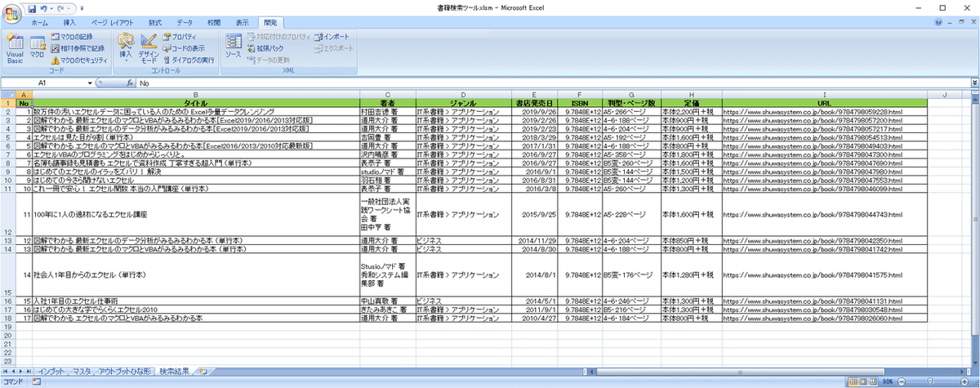Click the insert new worksheet tab icon

pos(203,372)
